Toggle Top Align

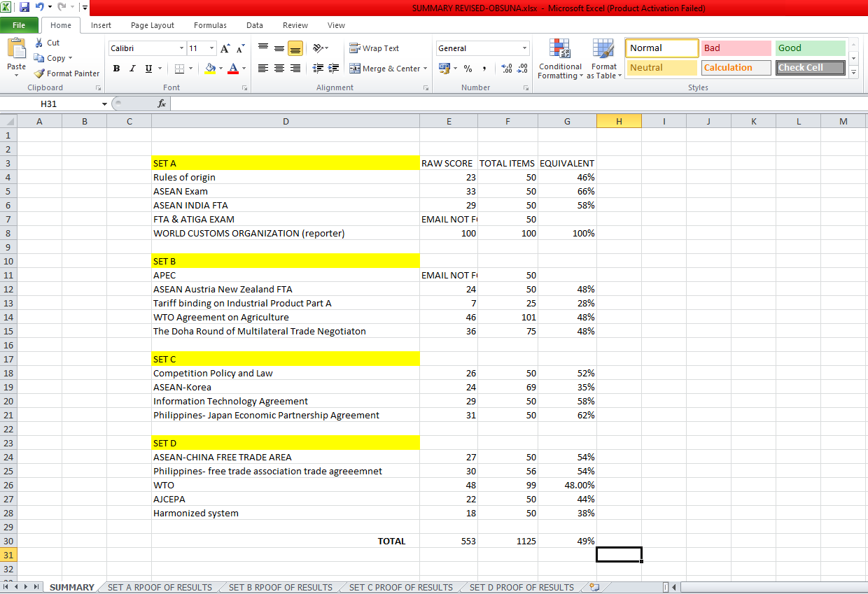263,48
